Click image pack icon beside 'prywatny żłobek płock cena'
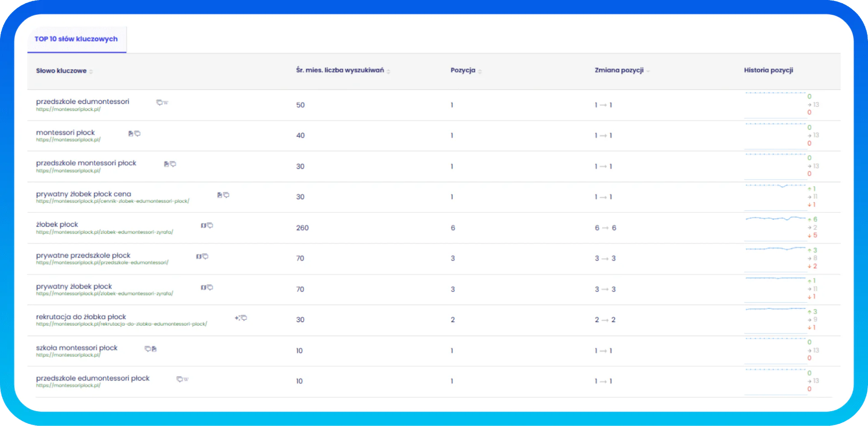 [220, 195]
